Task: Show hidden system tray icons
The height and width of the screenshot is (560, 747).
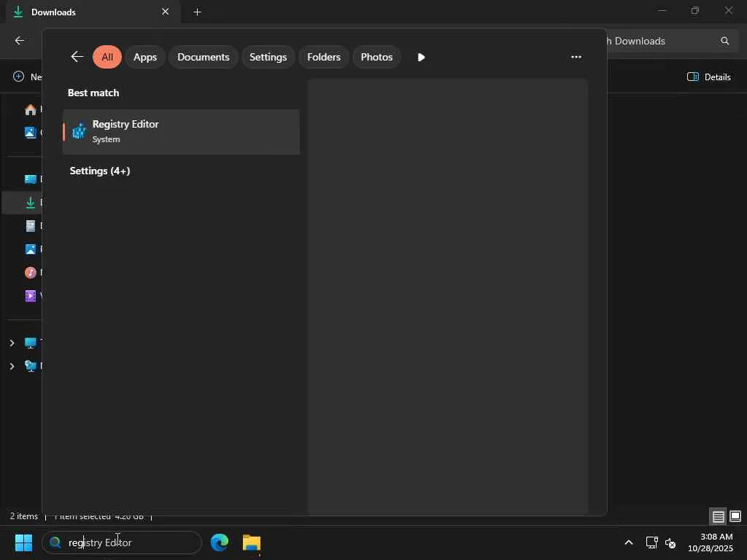Action: [x=628, y=542]
